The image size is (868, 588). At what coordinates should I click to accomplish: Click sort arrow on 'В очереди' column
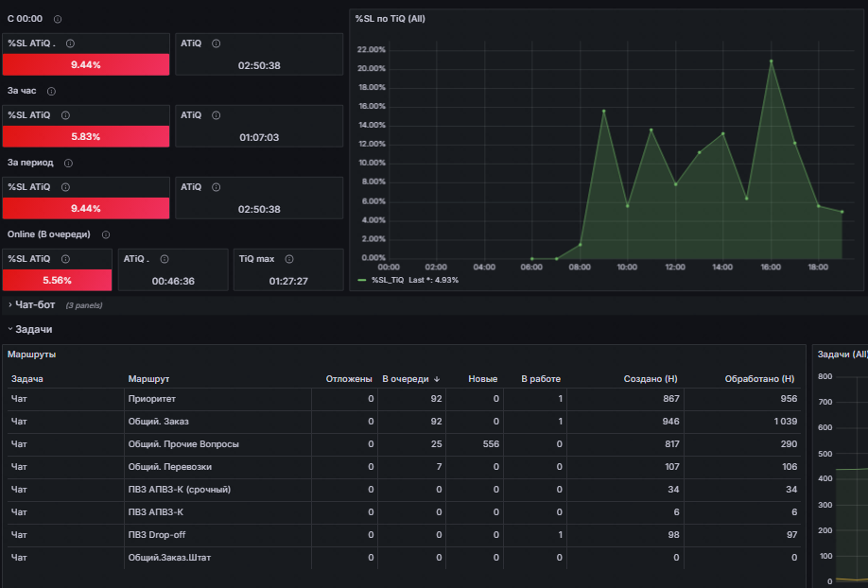pos(437,379)
